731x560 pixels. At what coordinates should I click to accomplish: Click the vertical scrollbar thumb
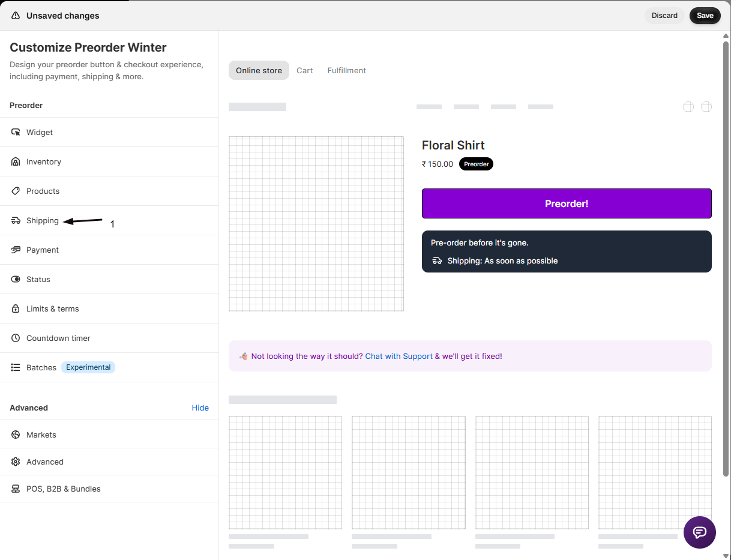pos(726,259)
